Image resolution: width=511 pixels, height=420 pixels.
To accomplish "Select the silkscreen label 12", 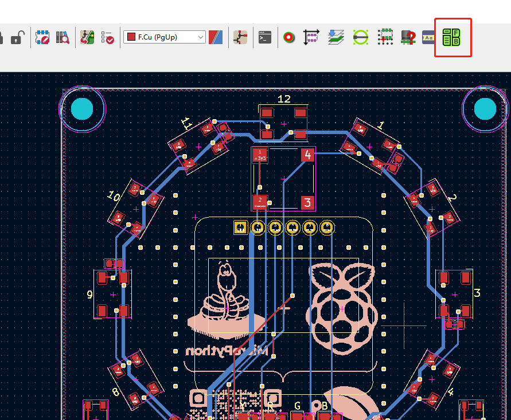I will 284,99.
